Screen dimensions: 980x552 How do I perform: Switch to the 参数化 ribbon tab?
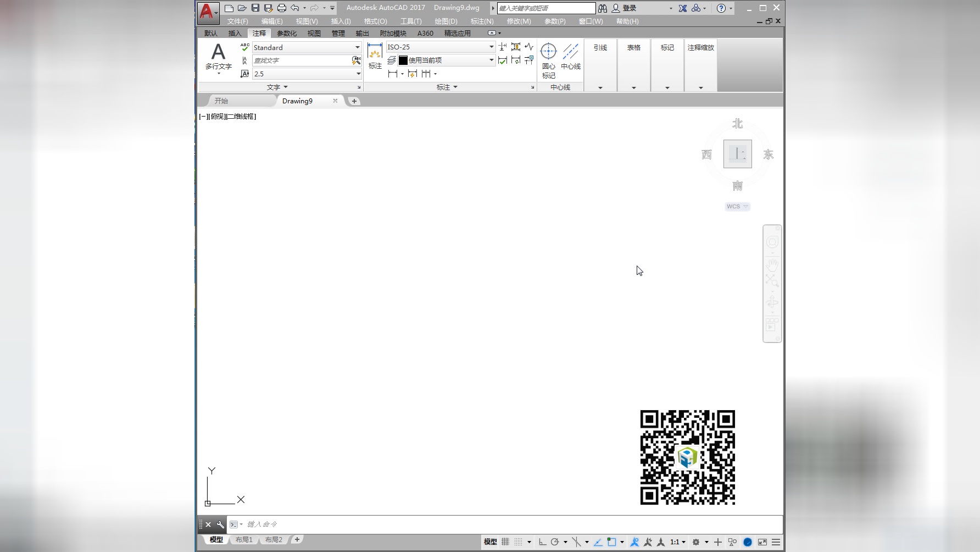point(287,34)
